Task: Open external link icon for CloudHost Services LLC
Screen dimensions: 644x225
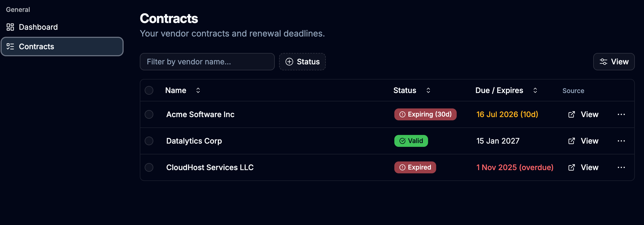Action: coord(571,167)
